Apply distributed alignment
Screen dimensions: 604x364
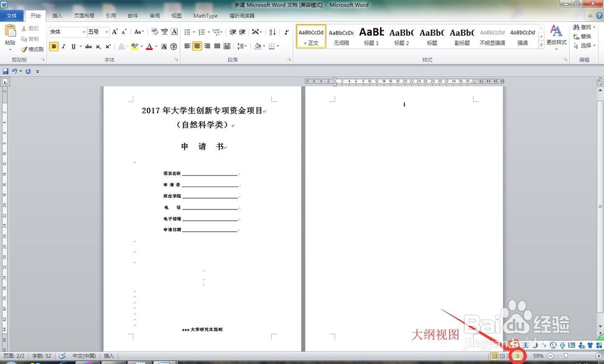point(227,46)
